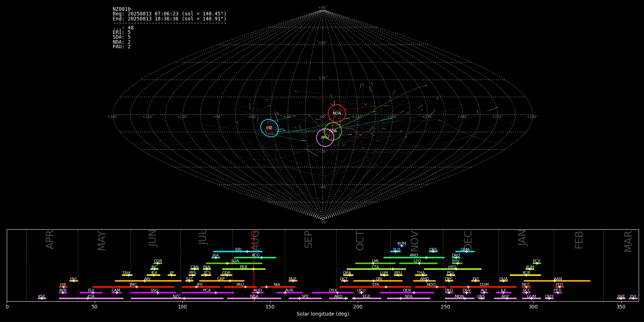
Task: Click the orange ORI shower bar
Action: (x=378, y=281)
